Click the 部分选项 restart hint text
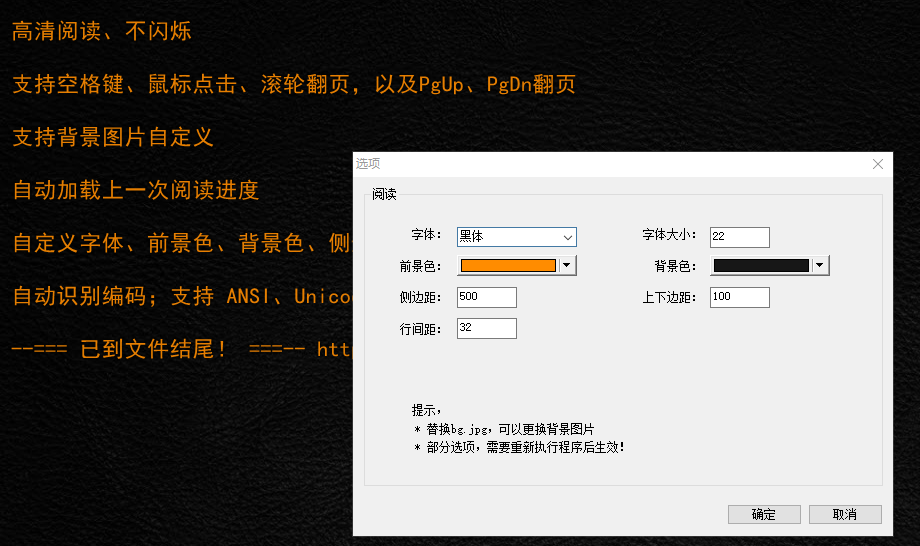The image size is (920, 546). coord(519,447)
